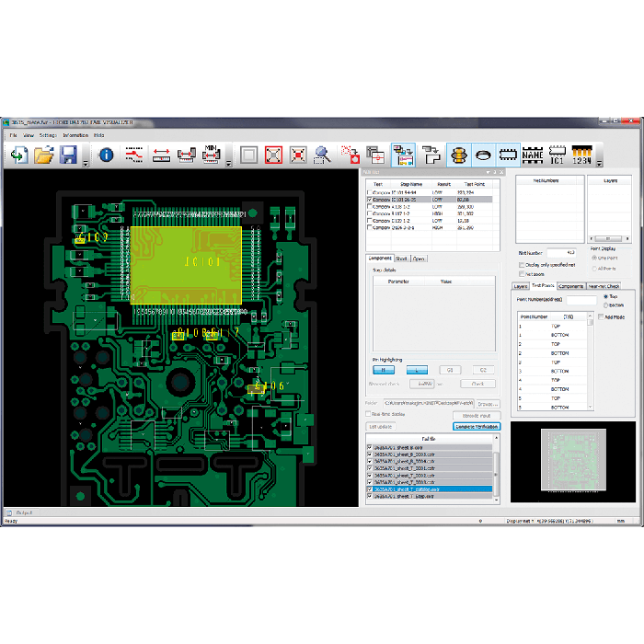Open the Information menu
This screenshot has width=644, height=644.
click(75, 135)
